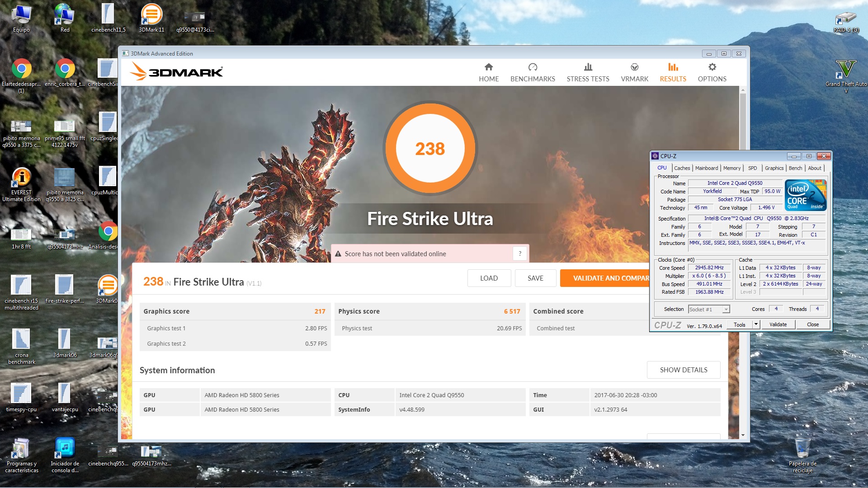The height and width of the screenshot is (488, 868).
Task: Click the 3DMark logo
Action: click(176, 72)
